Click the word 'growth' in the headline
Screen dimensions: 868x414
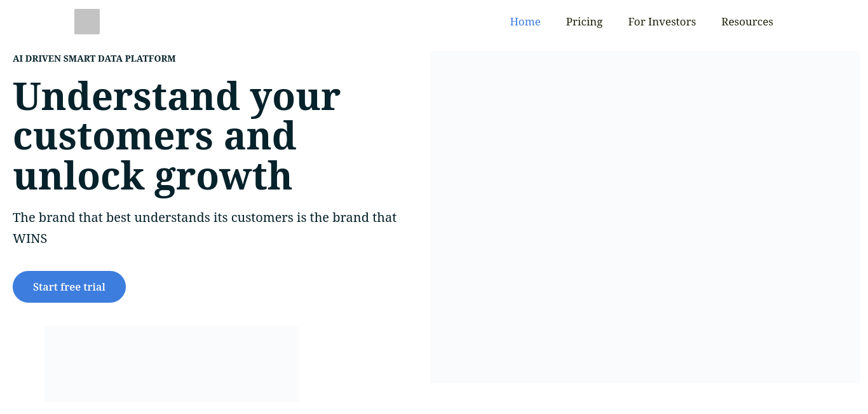[x=223, y=177]
